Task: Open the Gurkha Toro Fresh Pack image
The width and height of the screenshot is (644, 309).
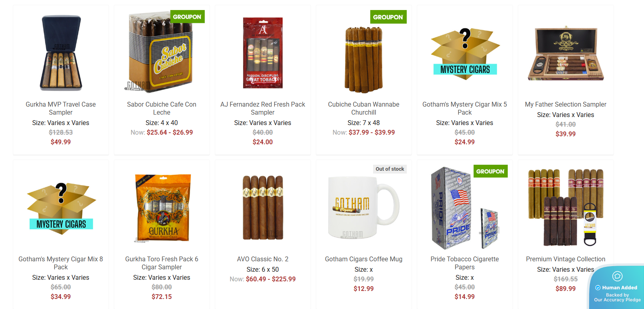Action: click(162, 208)
